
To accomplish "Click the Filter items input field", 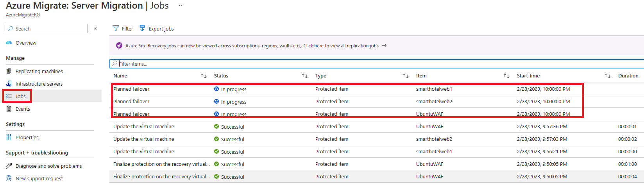I will (x=377, y=64).
